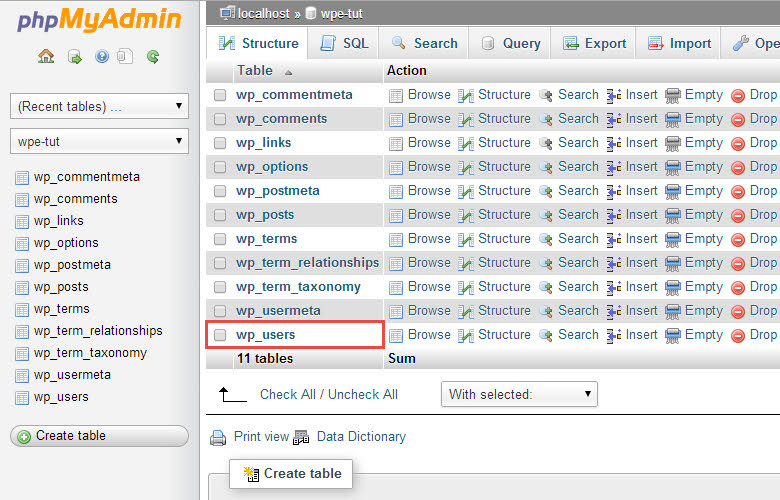Tick the wp_options checkbox
This screenshot has height=500, width=780.
tap(220, 167)
